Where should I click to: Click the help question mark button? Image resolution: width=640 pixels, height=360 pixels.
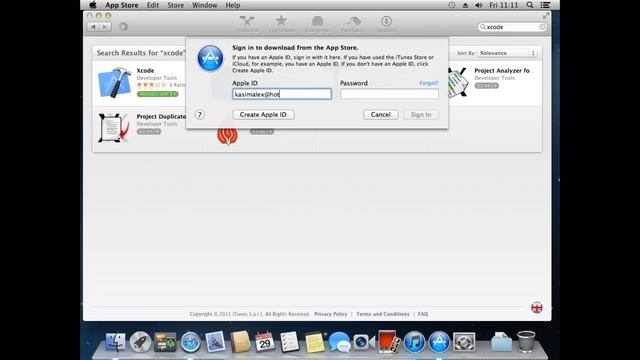[200, 115]
